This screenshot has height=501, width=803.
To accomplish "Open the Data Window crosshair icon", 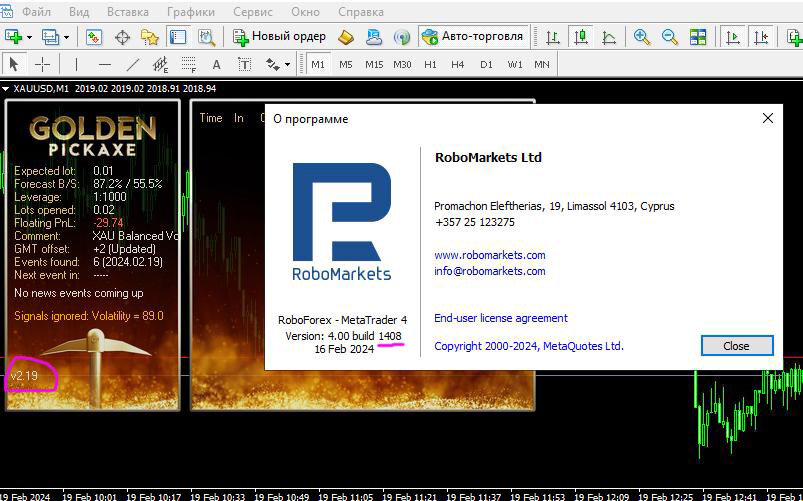I will tap(122, 37).
